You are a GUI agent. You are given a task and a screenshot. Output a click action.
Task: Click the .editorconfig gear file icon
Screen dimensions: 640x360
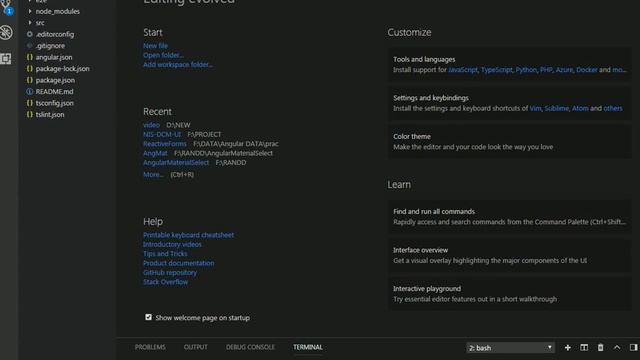(x=29, y=34)
